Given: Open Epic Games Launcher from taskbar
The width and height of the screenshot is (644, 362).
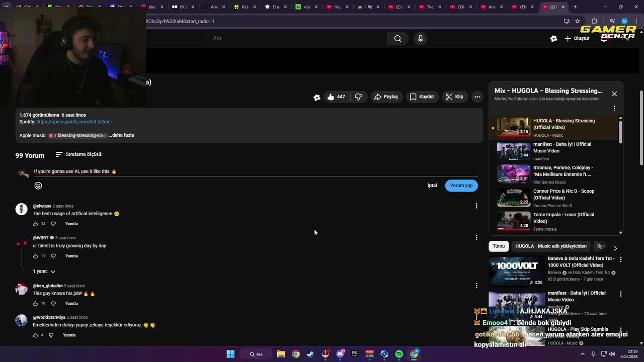Looking at the screenshot, I should [355, 354].
